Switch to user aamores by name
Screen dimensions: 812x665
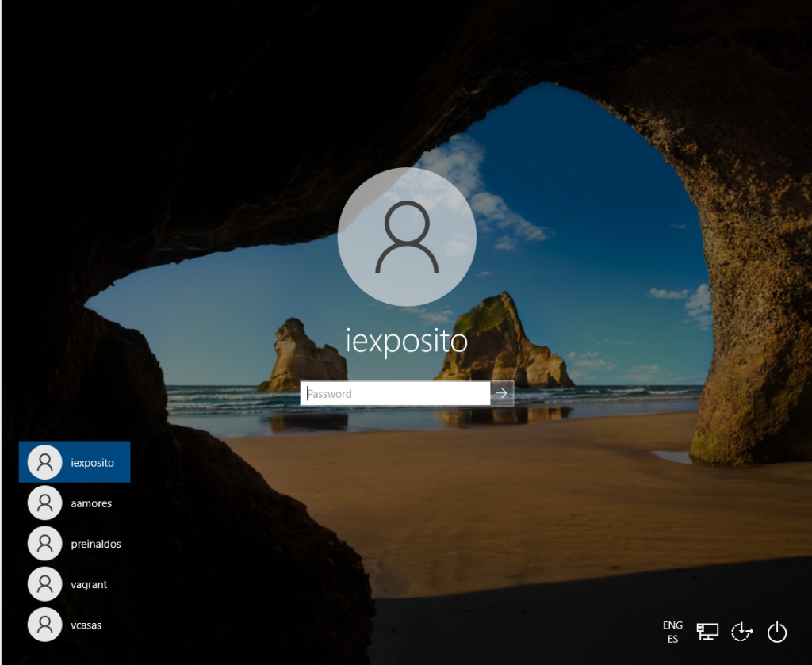91,503
